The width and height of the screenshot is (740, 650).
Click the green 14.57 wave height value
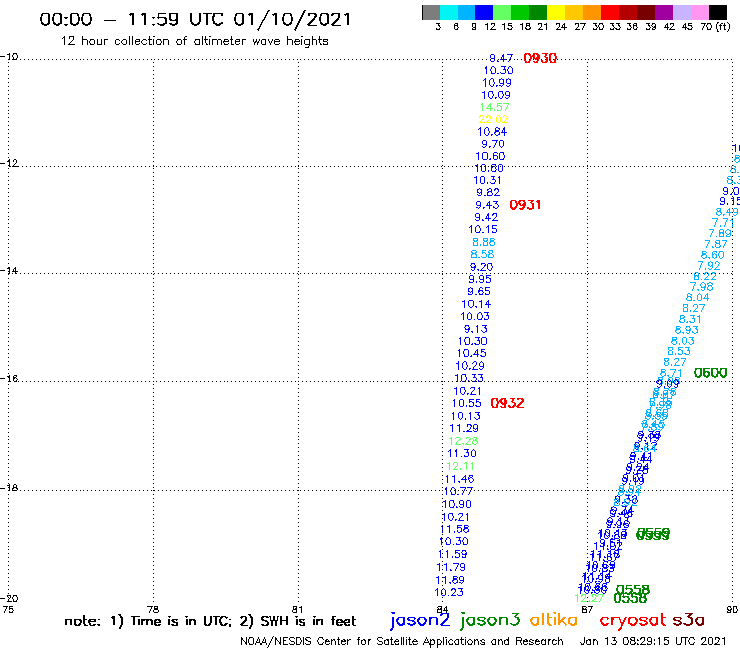pos(495,107)
